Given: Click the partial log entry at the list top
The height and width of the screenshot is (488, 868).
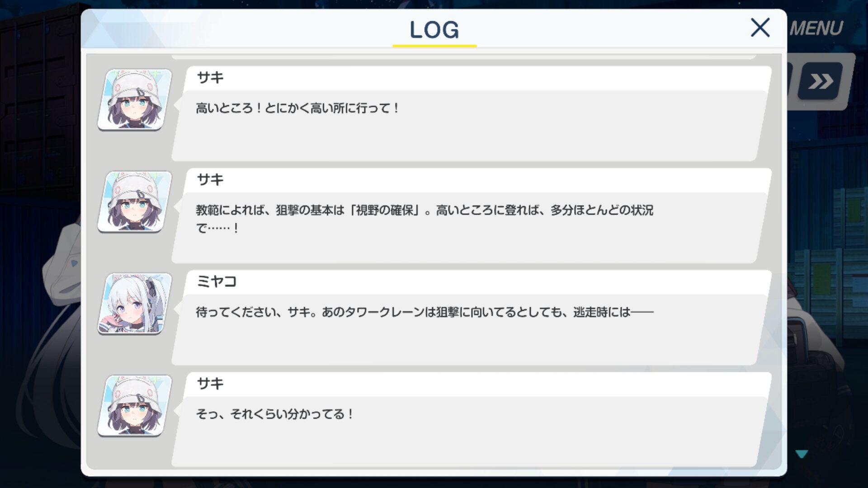Looking at the screenshot, I should pos(463,56).
